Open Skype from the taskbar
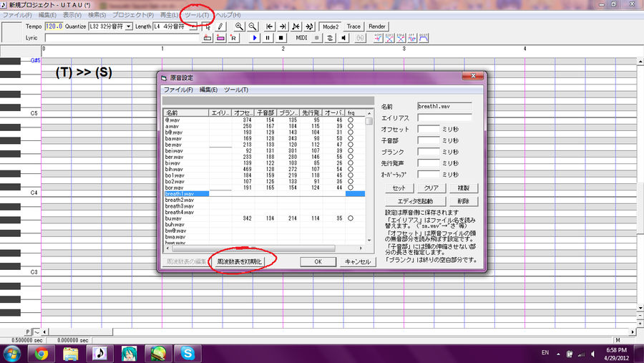The image size is (644, 363). click(187, 354)
